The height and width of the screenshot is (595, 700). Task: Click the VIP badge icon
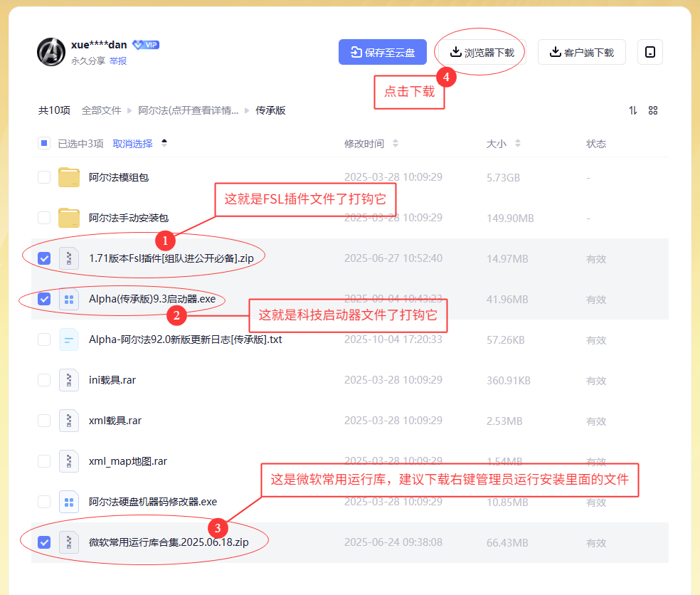(146, 45)
